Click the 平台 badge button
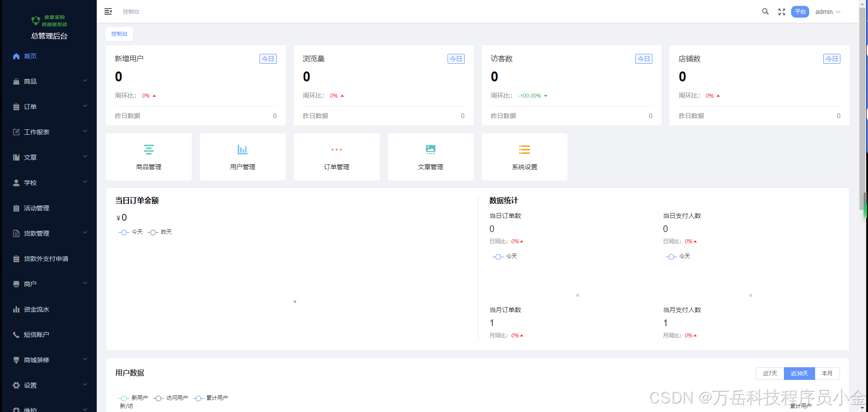This screenshot has width=868, height=412. point(800,12)
